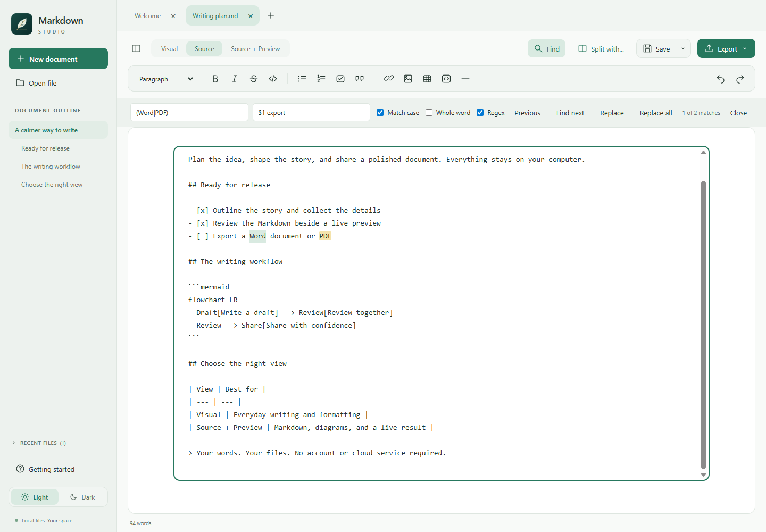Switch to the Dark theme
This screenshot has width=766, height=532.
pyautogui.click(x=82, y=497)
